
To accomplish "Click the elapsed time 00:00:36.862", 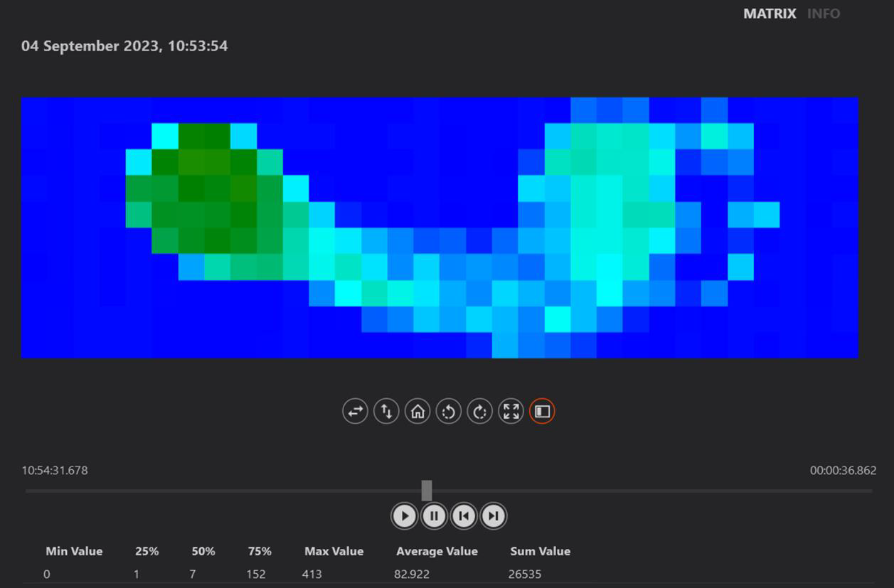I will [843, 470].
